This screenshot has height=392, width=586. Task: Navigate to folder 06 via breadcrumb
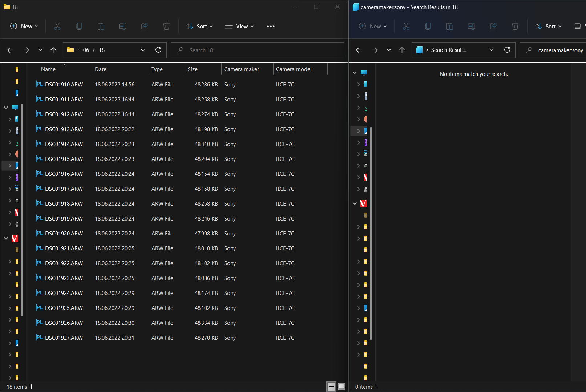point(86,50)
